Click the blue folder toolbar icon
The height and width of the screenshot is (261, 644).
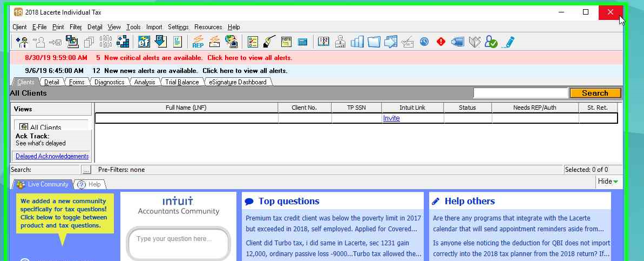tap(374, 42)
